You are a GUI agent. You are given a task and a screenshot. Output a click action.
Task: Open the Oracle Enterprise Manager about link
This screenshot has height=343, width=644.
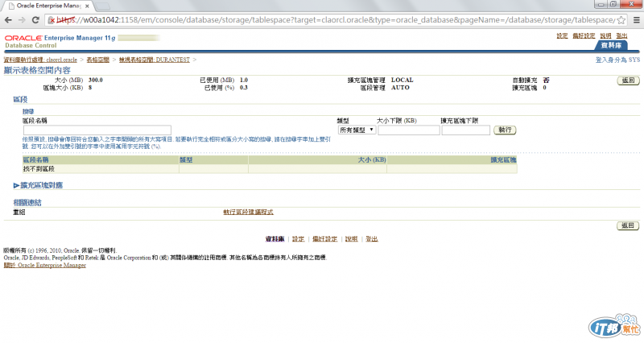45,265
